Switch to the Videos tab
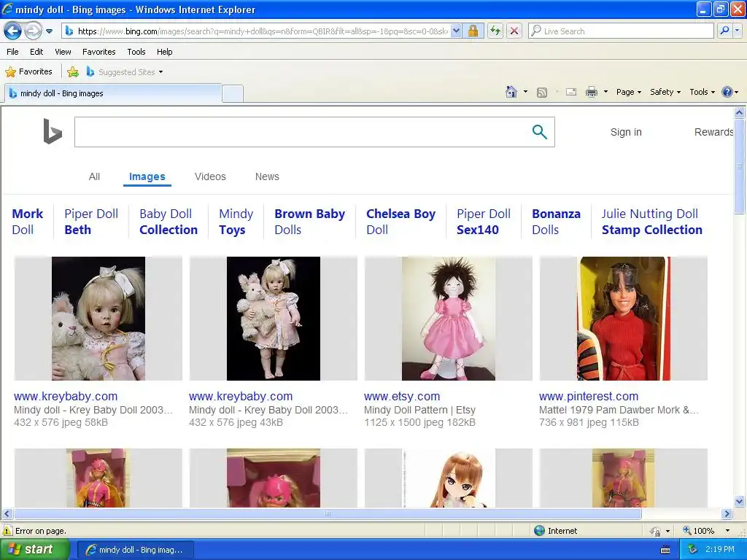The height and width of the screenshot is (560, 747). 210,176
